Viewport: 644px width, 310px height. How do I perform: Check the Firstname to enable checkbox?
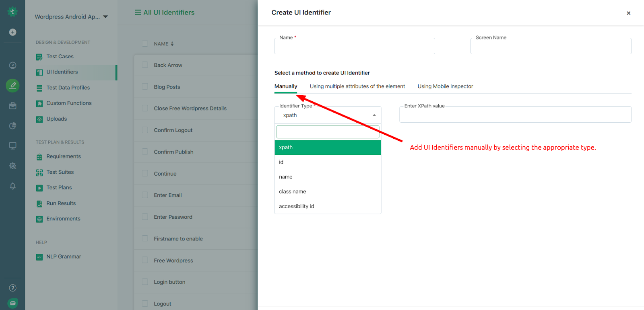point(145,238)
